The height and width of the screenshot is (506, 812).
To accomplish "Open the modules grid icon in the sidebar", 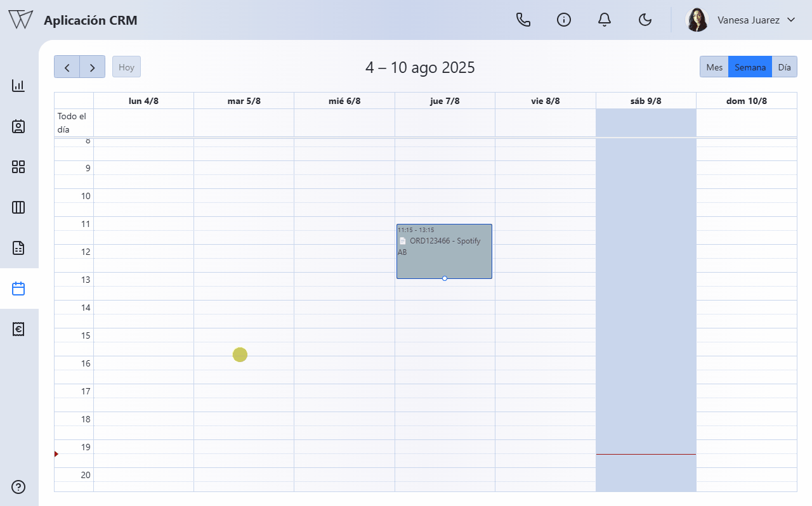I will (x=18, y=167).
